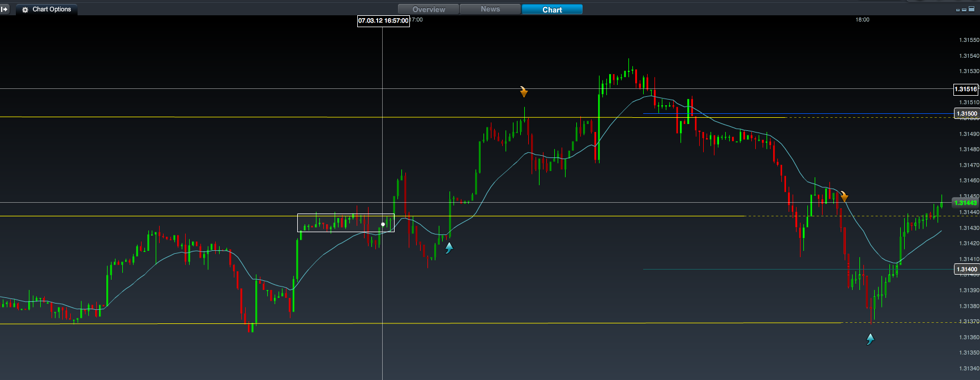Select the 1.31500 price level label
This screenshot has width=980, height=380.
coord(966,114)
